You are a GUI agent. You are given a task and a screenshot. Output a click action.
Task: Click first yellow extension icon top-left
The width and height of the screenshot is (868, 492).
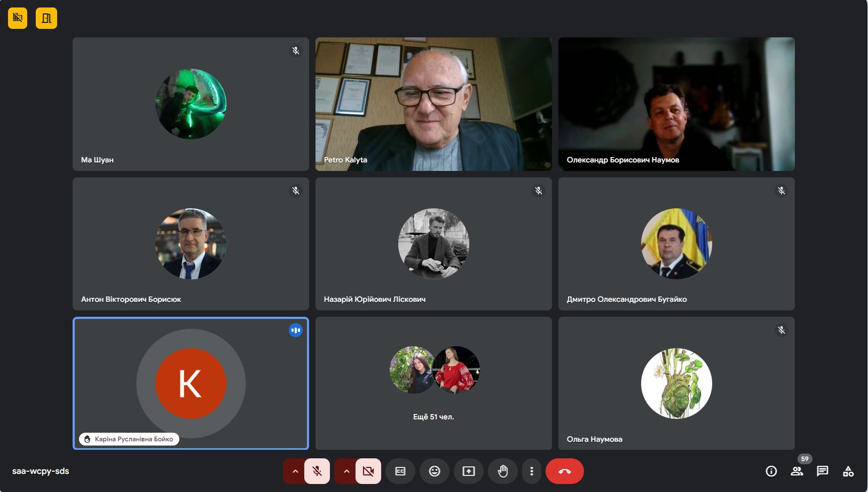click(x=18, y=18)
